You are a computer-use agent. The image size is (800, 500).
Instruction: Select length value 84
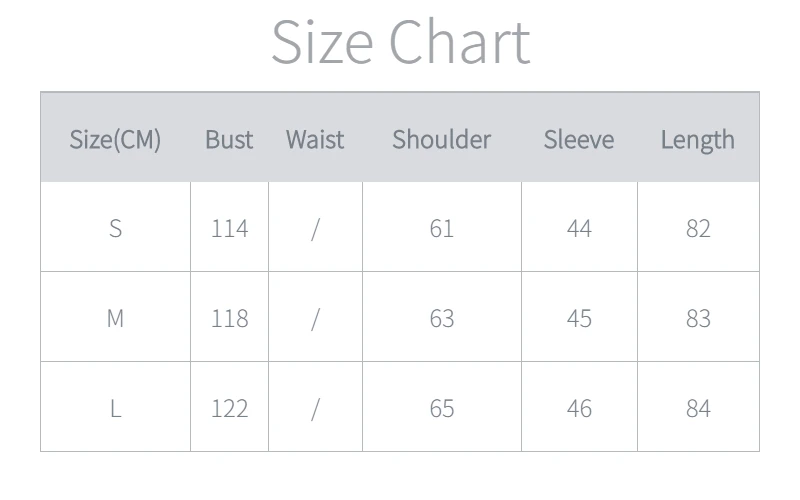(698, 408)
